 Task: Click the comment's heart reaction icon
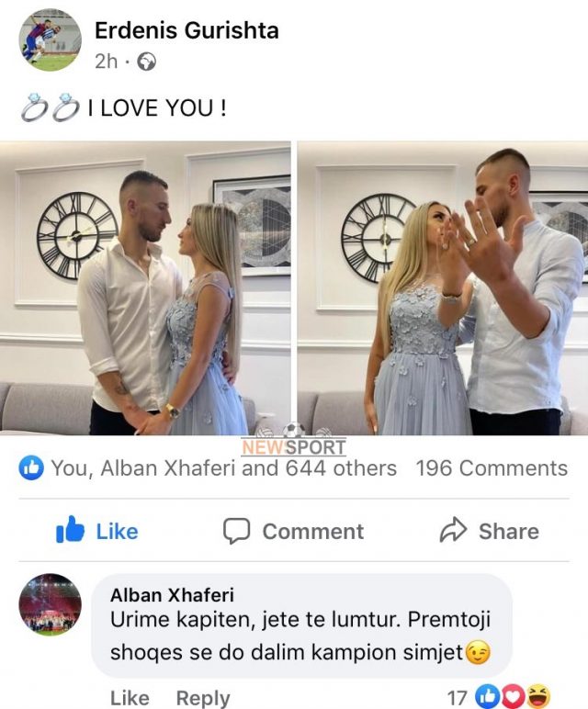[x=513, y=697]
